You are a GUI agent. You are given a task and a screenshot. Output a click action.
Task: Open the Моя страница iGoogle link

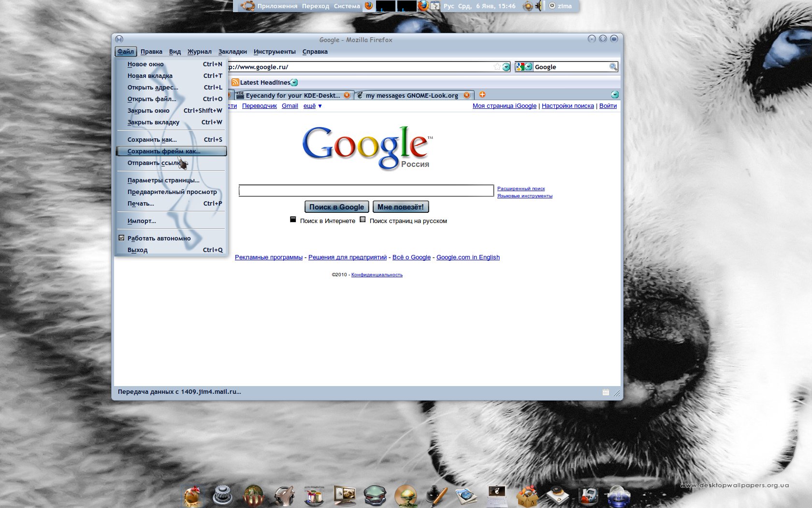[x=505, y=106]
